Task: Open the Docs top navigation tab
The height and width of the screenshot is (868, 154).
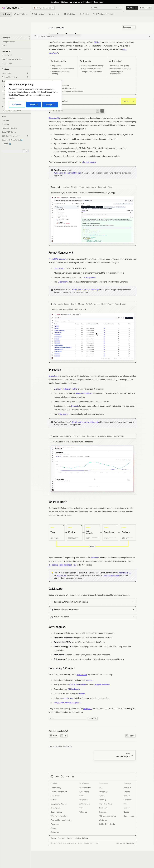Action: point(6,14)
